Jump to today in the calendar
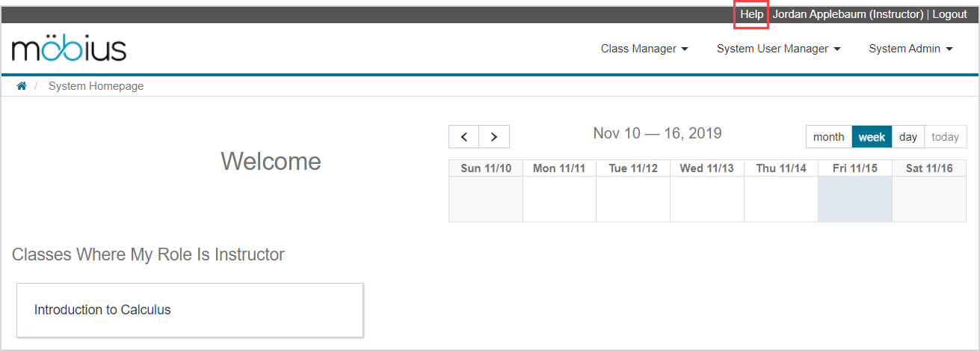 pos(945,137)
